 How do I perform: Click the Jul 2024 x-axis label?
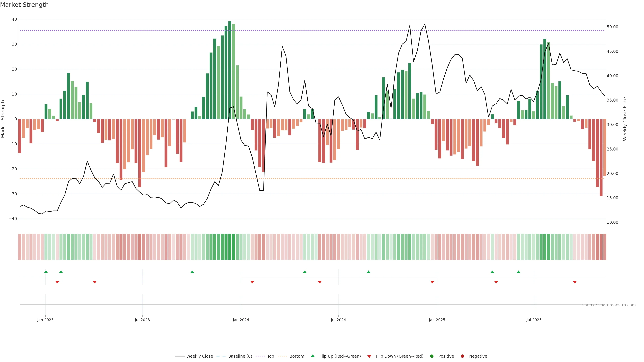338,320
